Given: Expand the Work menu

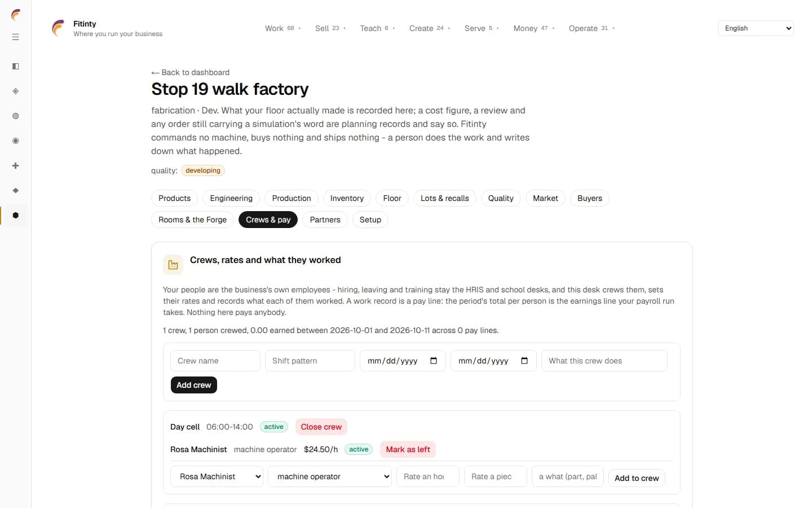Looking at the screenshot, I should pos(283,28).
